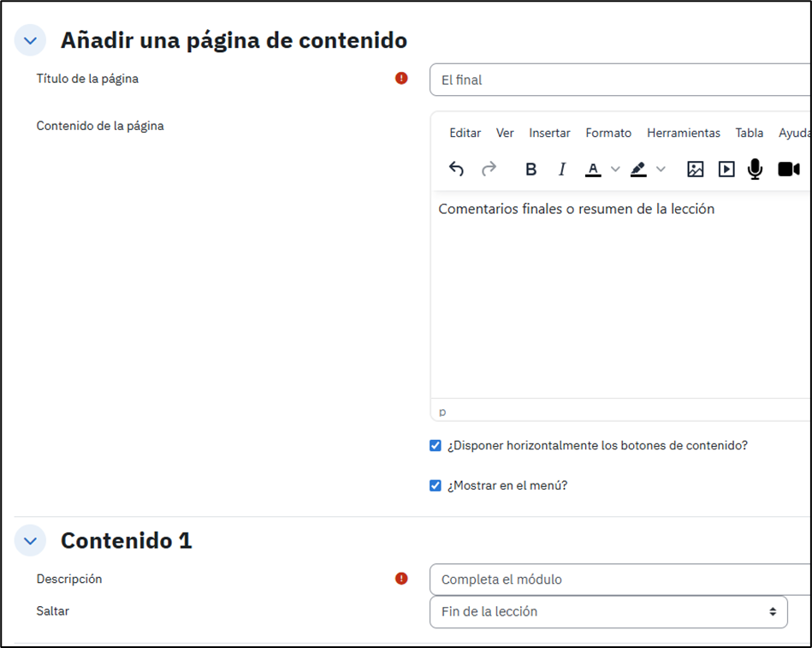Click the Redo arrow in editor toolbar

point(489,169)
